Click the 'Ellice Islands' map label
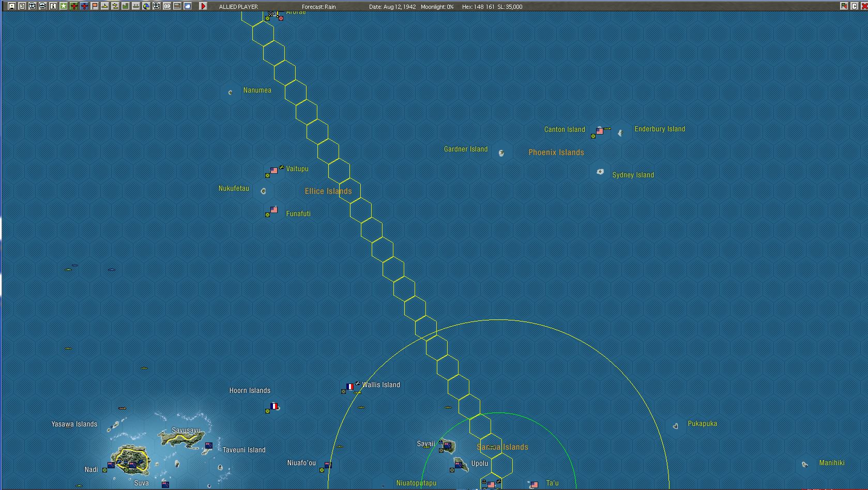 [328, 191]
